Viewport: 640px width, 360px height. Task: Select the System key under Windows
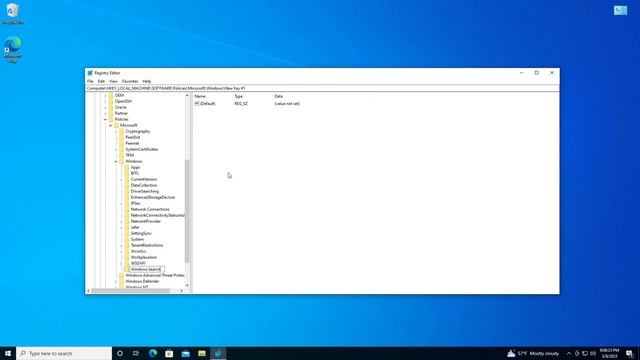tap(137, 239)
